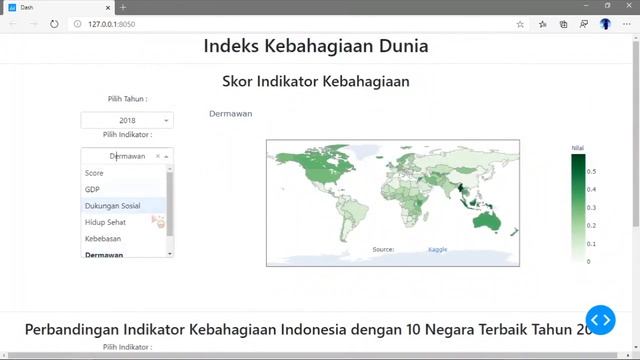Screen dimensions: 640x360
Task: Go back using the browser back arrow
Action: point(13,24)
